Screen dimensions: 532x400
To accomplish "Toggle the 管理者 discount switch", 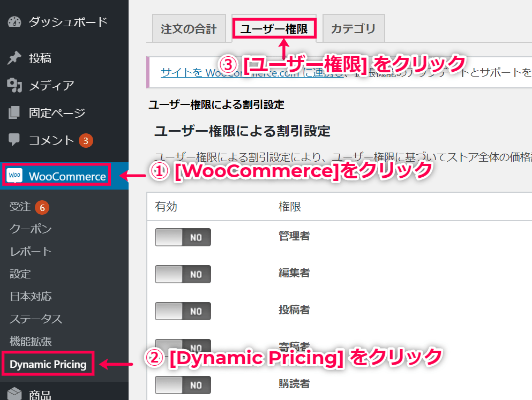I will click(x=183, y=237).
